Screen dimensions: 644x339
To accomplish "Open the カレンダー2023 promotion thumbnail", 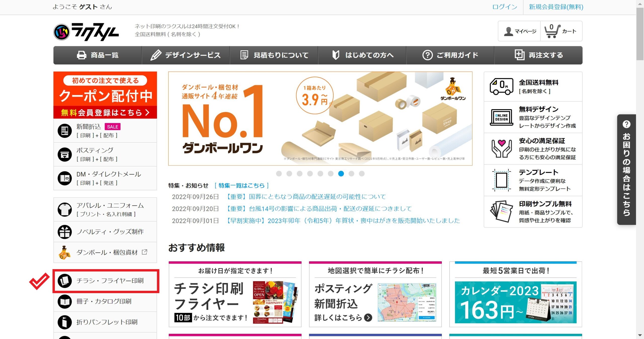I will [516, 302].
